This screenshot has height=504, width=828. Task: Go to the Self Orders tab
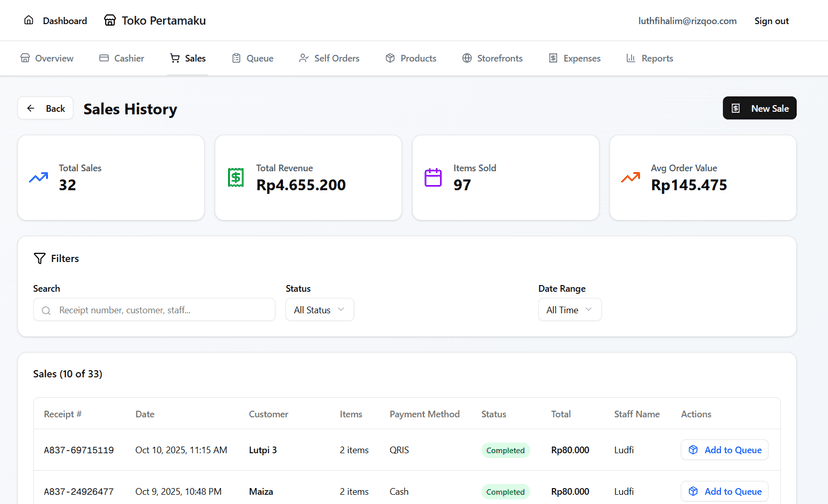coord(329,58)
